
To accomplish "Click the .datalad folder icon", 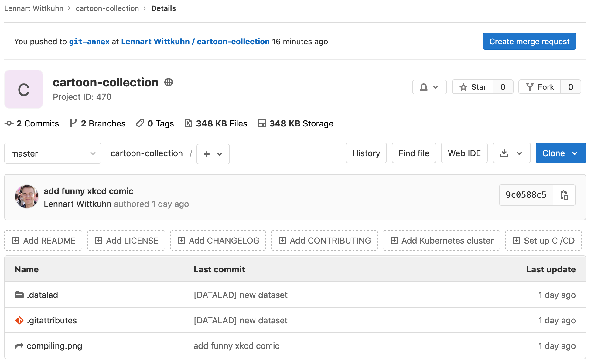I will 19,295.
